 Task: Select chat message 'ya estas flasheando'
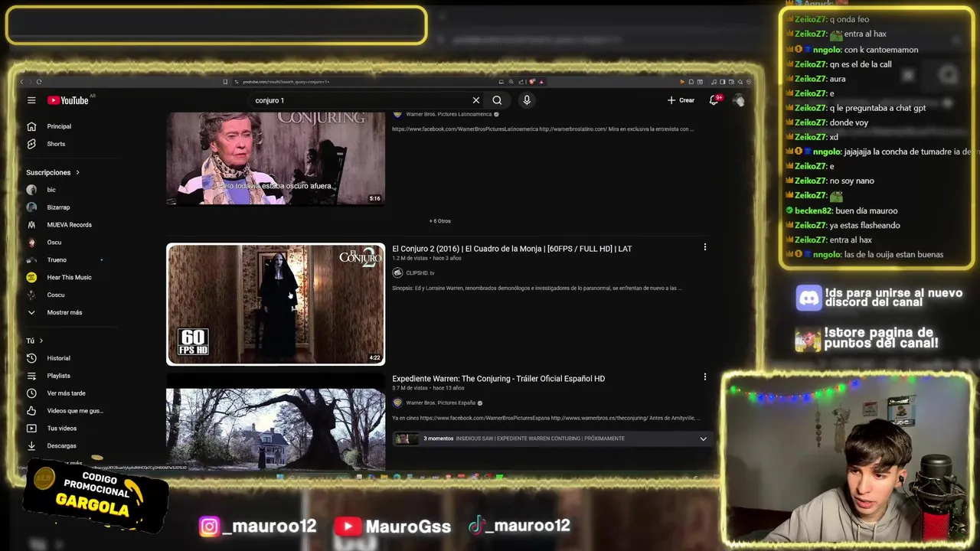coord(864,225)
